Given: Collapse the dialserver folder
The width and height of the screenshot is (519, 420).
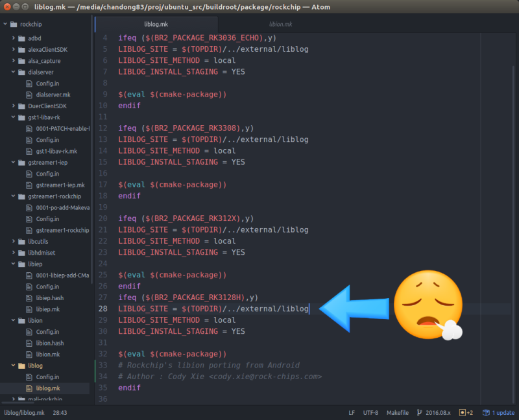Looking at the screenshot, I should coord(13,72).
